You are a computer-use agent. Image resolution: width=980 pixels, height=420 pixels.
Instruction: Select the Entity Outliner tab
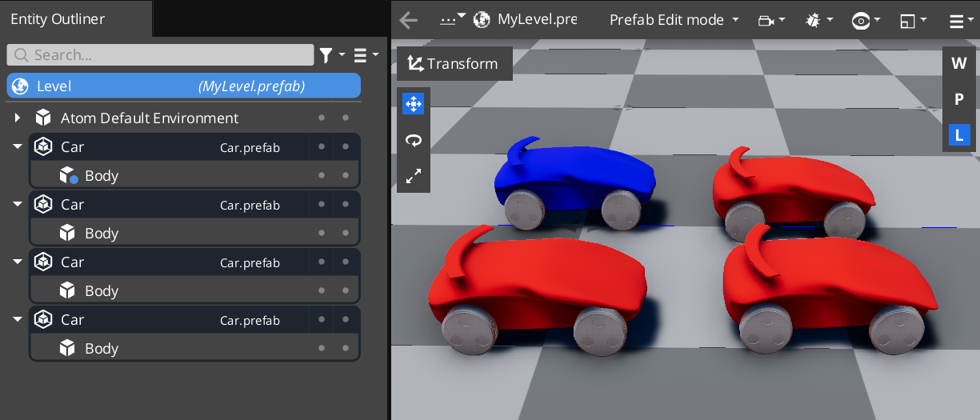[x=58, y=19]
